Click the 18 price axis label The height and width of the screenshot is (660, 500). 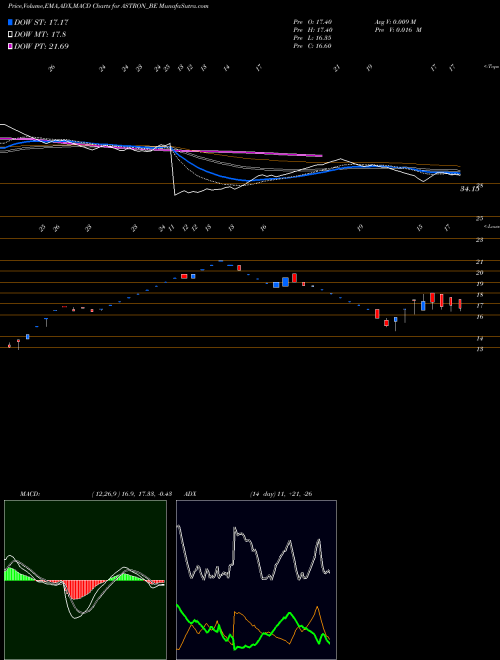(479, 295)
